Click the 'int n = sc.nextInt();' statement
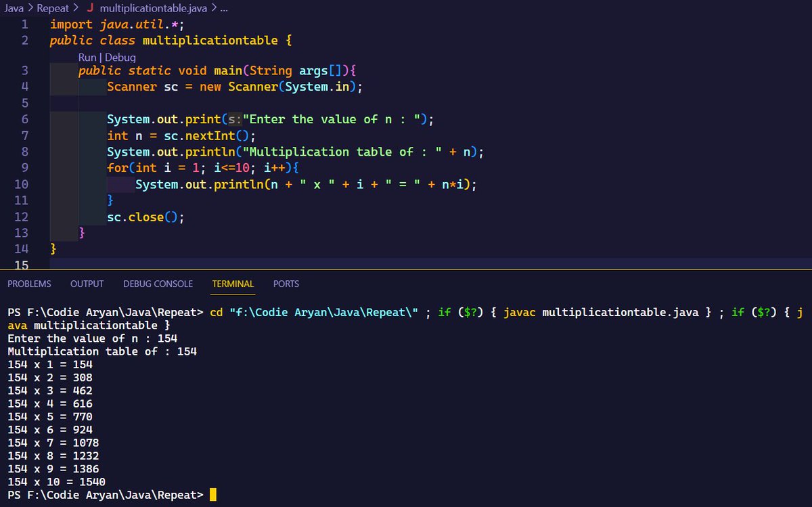Screen dimensions: 812x507 (181, 135)
